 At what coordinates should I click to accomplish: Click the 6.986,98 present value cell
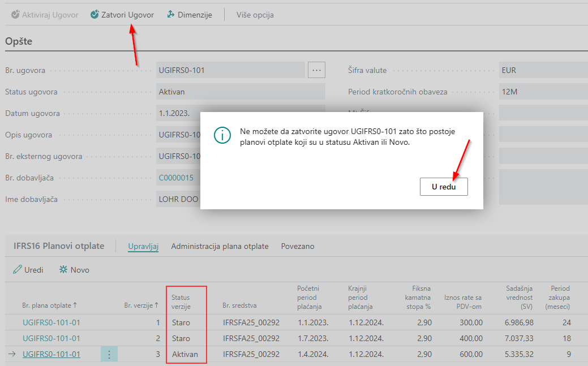point(518,322)
